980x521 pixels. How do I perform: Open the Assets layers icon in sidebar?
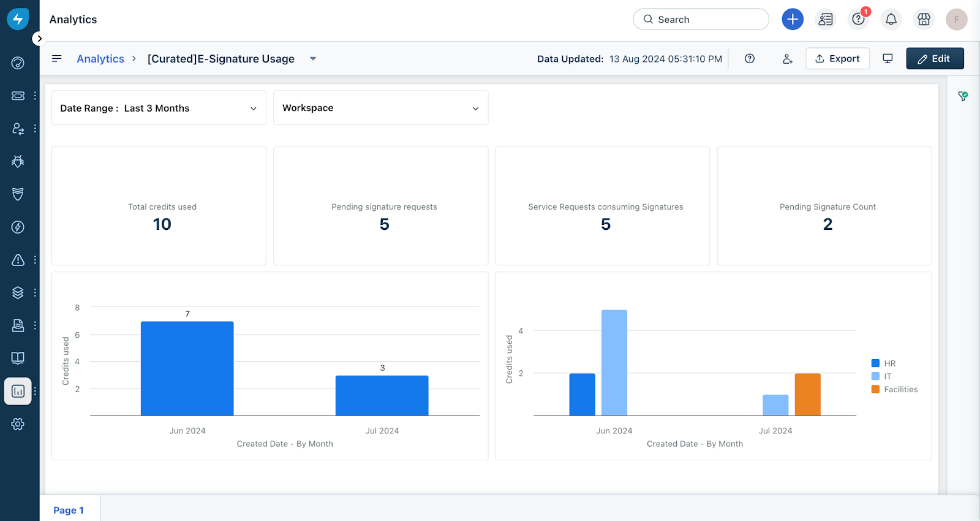coord(18,292)
